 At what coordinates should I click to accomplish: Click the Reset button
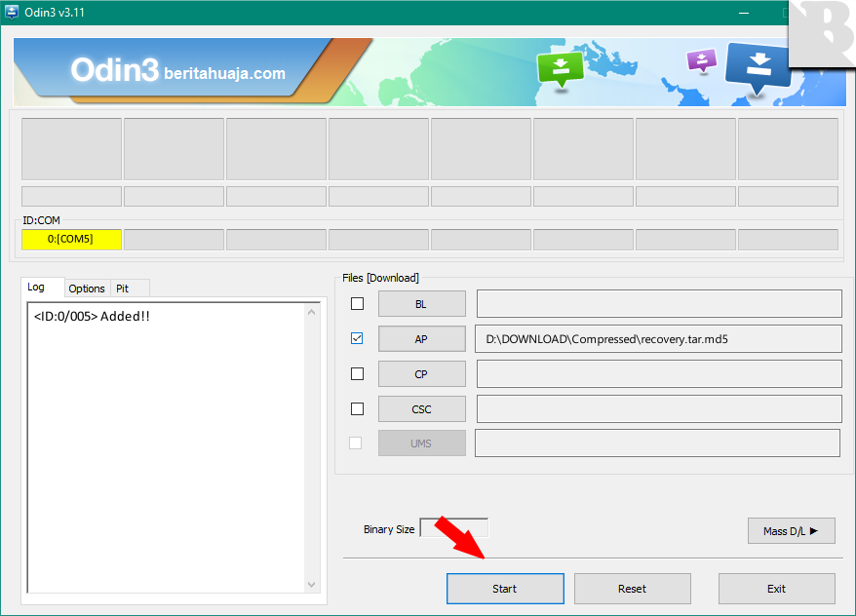[x=632, y=589]
